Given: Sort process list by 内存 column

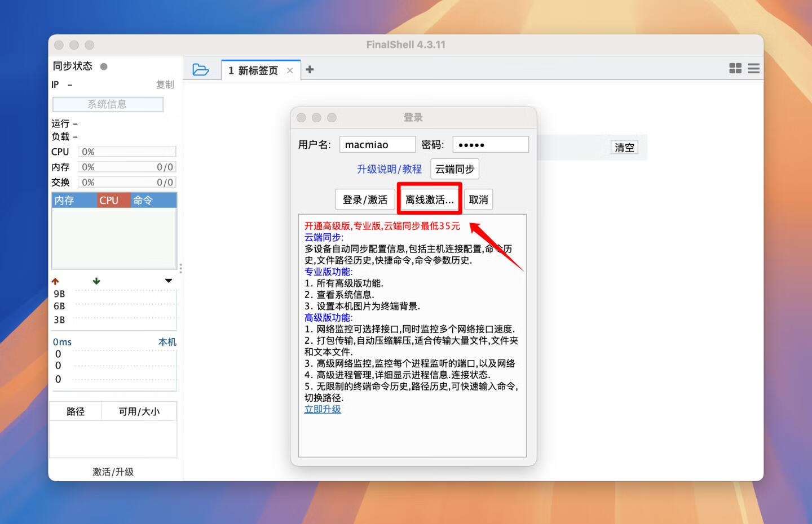Looking at the screenshot, I should [x=74, y=200].
